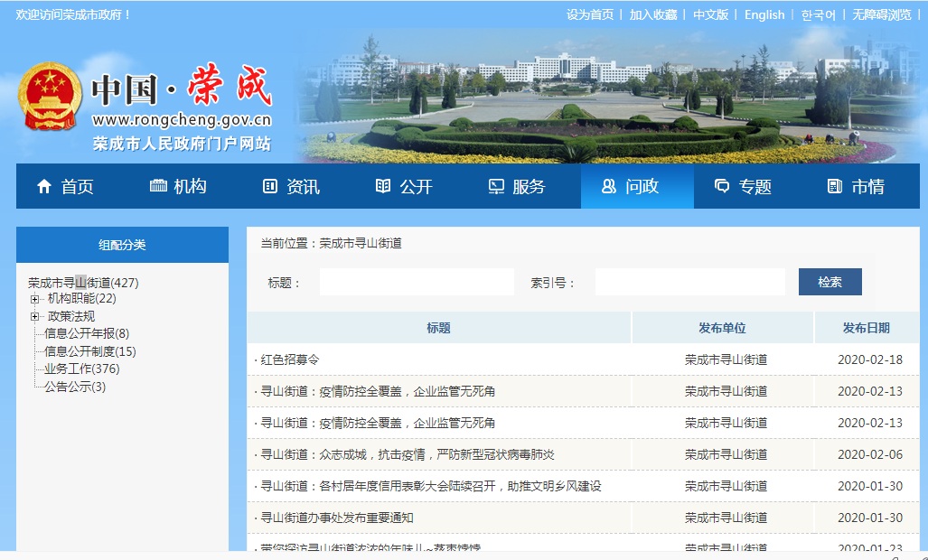Click the 市情 document icon
Screen dimensions: 928x560
(835, 187)
